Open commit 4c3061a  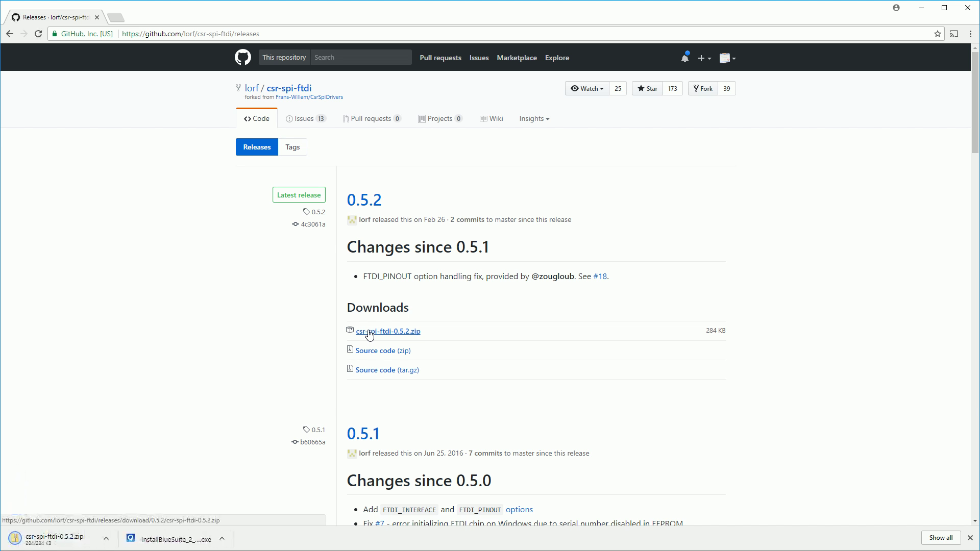309,224
